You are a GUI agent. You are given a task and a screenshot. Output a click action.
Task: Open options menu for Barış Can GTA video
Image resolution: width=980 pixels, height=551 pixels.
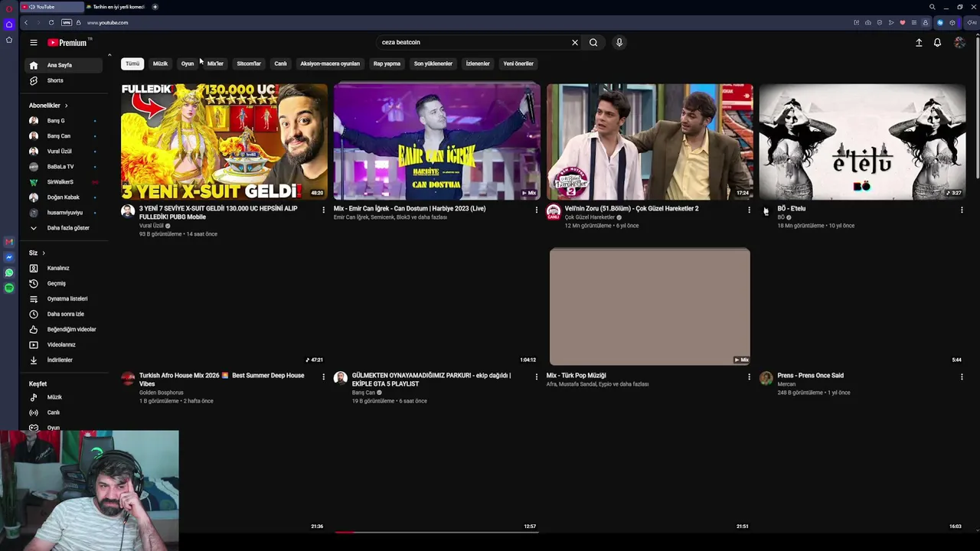(x=536, y=377)
